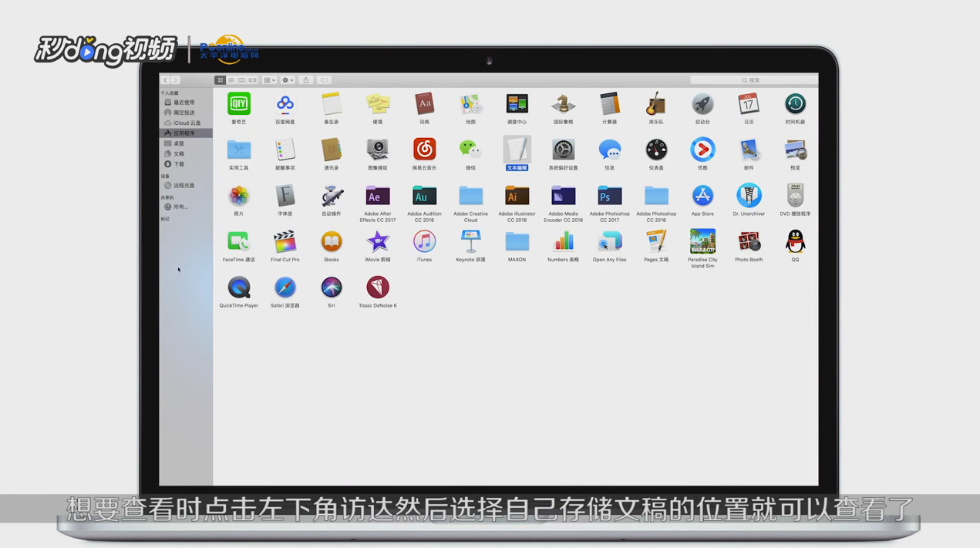Open the Keynote app icon
This screenshot has height=548, width=980.
(x=470, y=241)
